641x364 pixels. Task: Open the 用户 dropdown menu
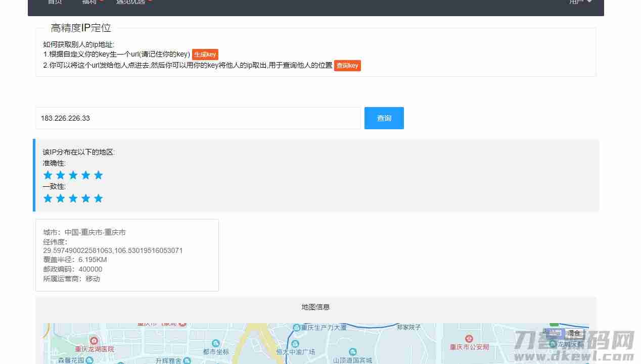[580, 2]
